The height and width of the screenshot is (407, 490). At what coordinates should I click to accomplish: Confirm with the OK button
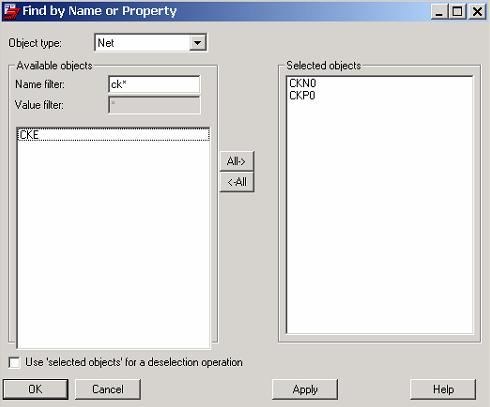pyautogui.click(x=35, y=389)
